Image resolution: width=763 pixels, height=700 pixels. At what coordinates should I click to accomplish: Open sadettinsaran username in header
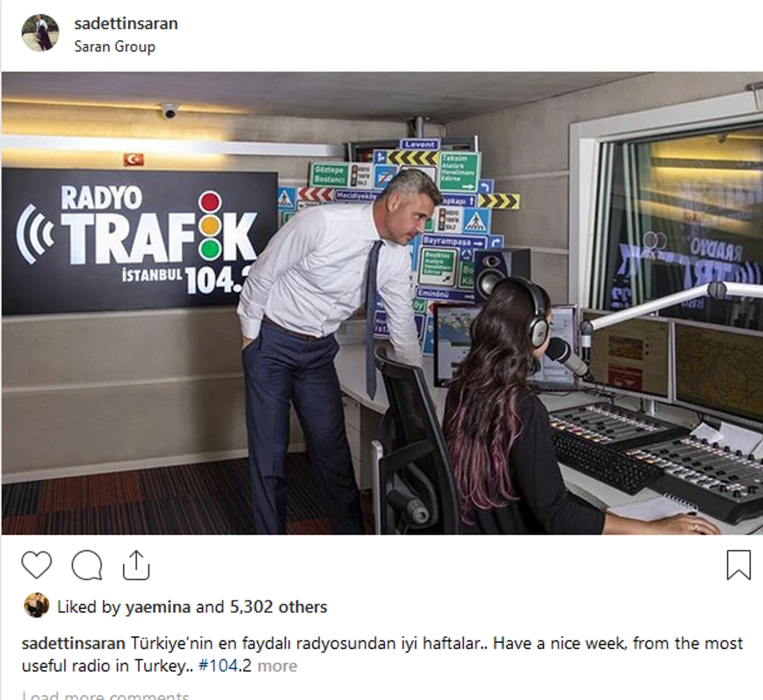tap(126, 24)
